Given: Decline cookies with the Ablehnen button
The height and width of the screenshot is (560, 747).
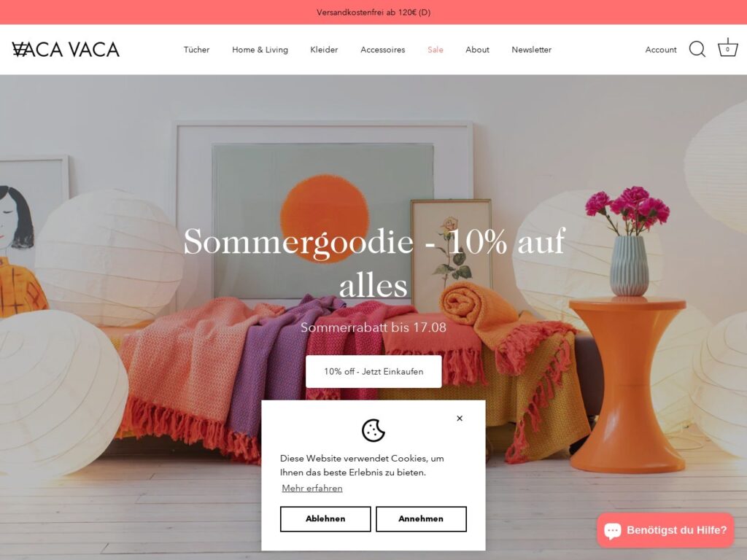Looking at the screenshot, I should (x=325, y=518).
